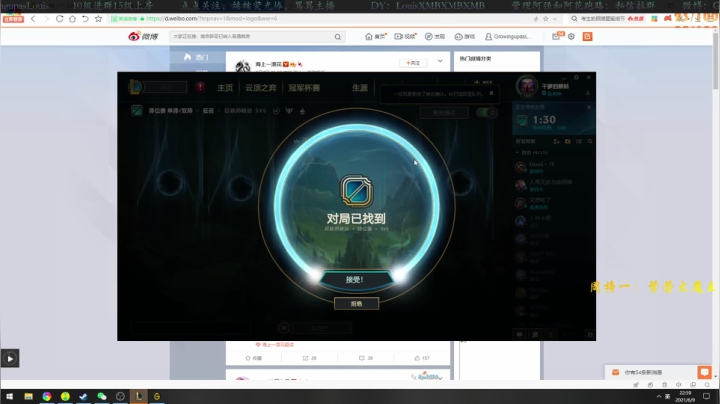Viewport: 720px width, 404px height.
Task: Open Weibo 视频 section
Action: (405, 36)
